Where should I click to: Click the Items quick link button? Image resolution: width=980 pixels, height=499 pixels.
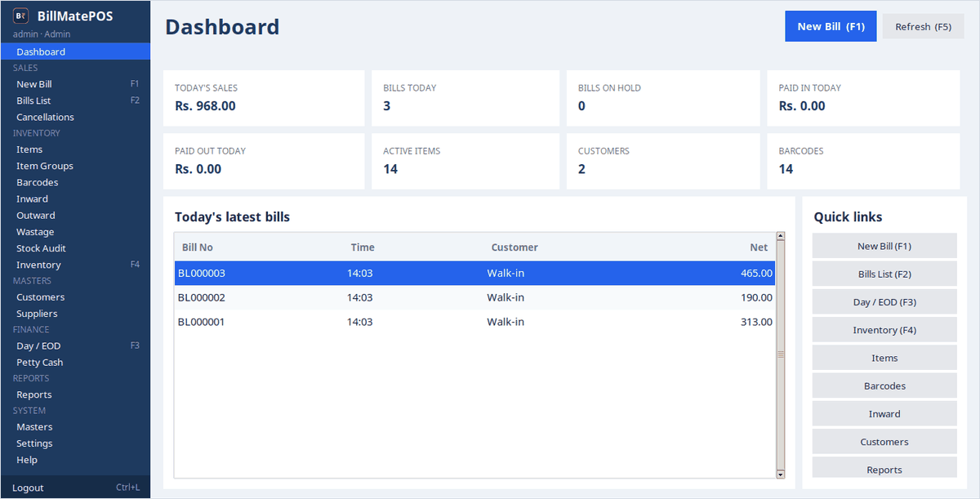(x=884, y=358)
